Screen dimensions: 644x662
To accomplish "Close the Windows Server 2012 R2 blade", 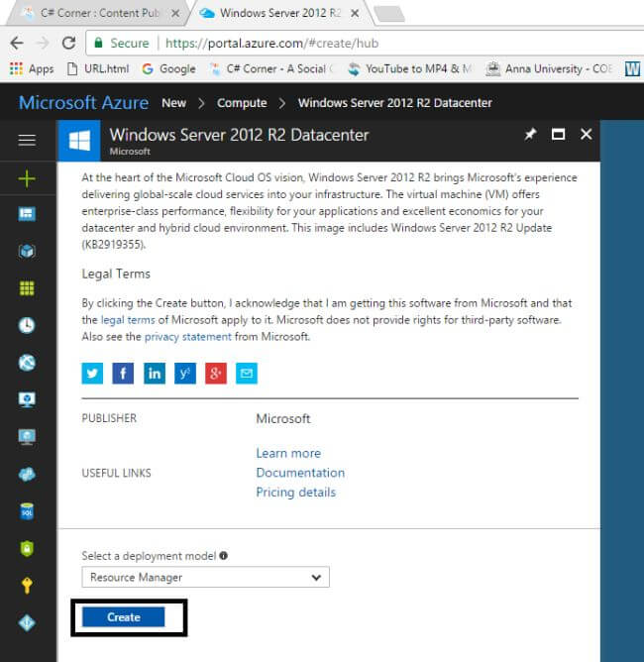I will 586,134.
